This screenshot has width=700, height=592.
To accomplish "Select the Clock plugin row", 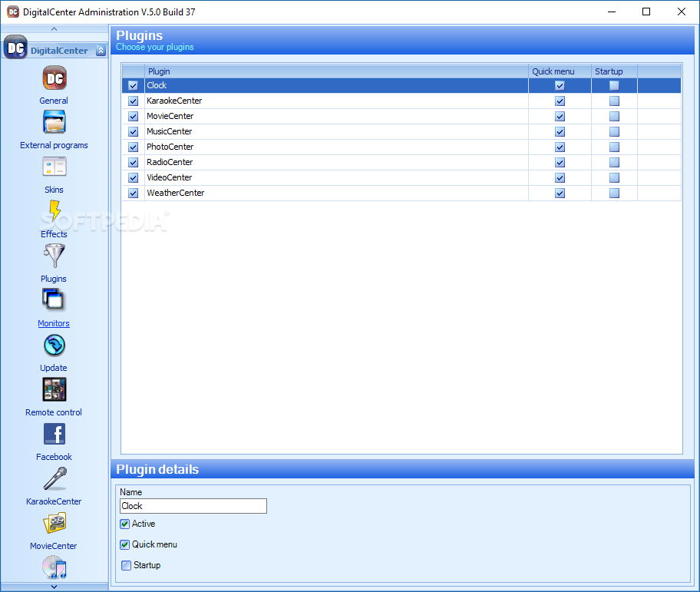I will coord(401,86).
